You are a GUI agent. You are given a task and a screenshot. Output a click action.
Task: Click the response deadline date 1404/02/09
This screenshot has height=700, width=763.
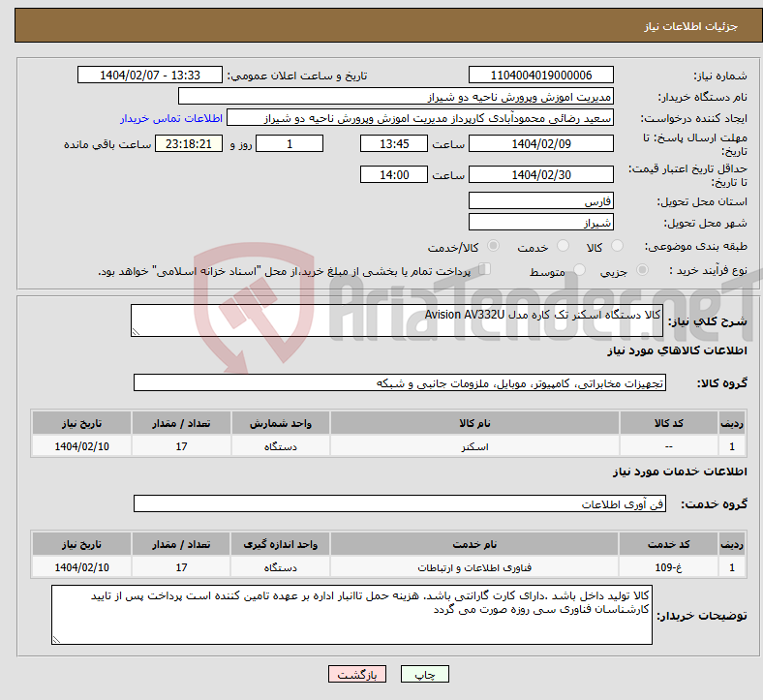540,143
